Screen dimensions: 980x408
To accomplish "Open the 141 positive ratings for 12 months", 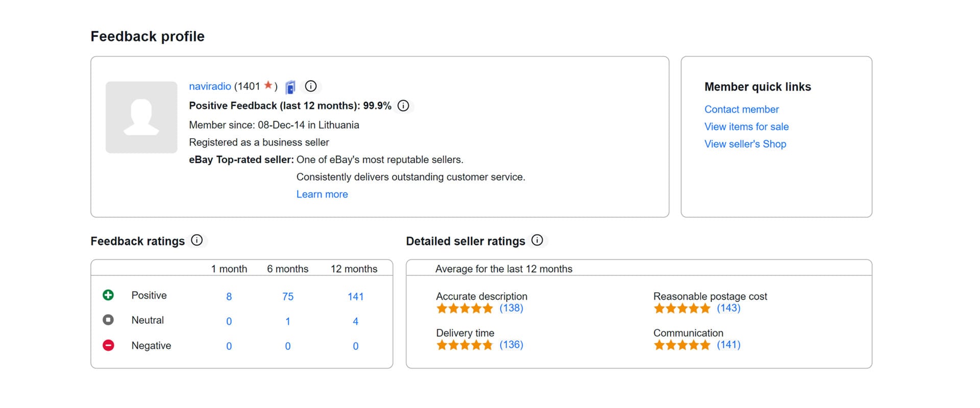I will pyautogui.click(x=355, y=296).
